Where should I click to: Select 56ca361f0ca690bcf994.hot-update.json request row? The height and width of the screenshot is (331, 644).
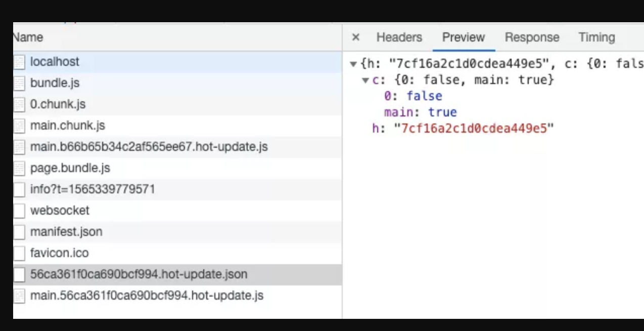(x=139, y=274)
